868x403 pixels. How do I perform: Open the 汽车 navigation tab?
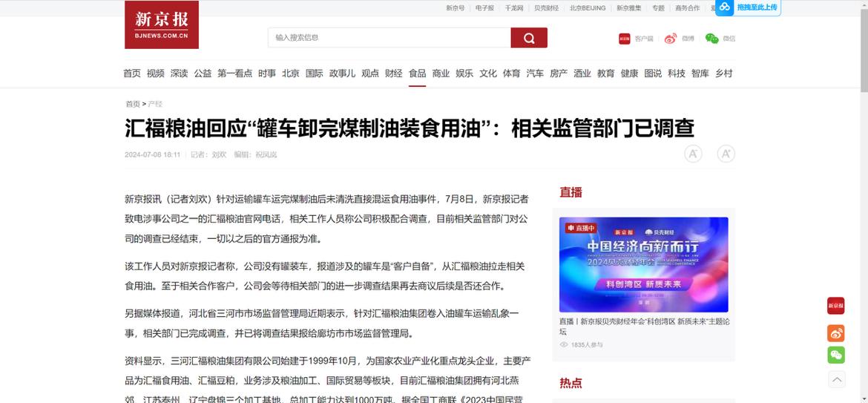click(x=535, y=73)
